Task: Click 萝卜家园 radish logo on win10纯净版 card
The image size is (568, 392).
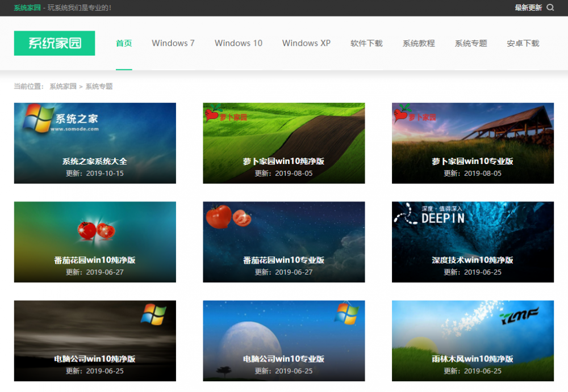Action: (226, 113)
